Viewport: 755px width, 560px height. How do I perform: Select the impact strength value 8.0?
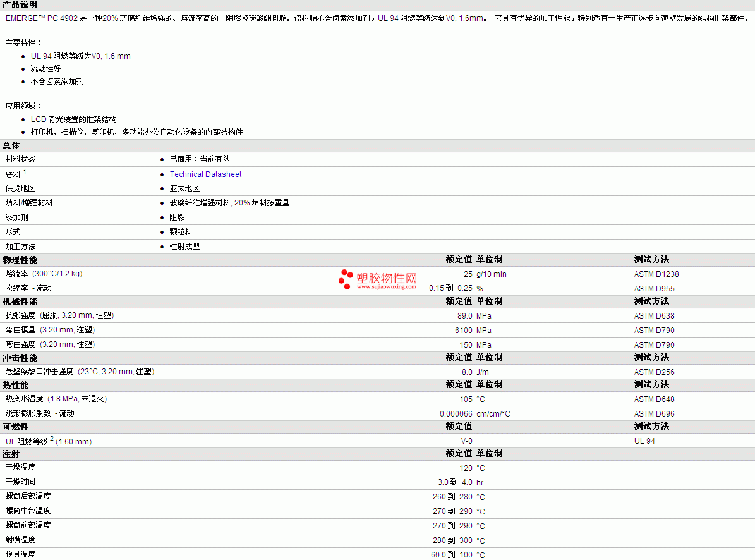tap(466, 372)
